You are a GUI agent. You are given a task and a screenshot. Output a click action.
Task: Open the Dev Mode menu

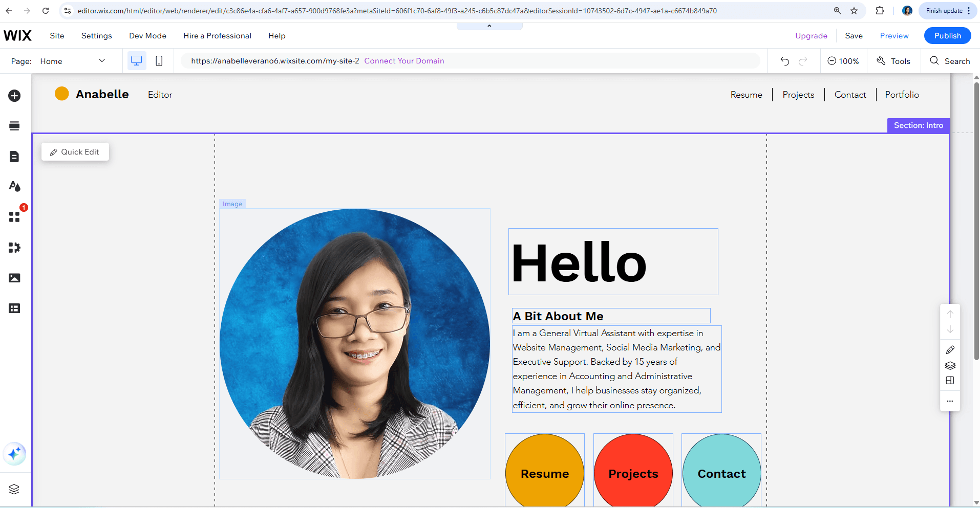click(147, 35)
